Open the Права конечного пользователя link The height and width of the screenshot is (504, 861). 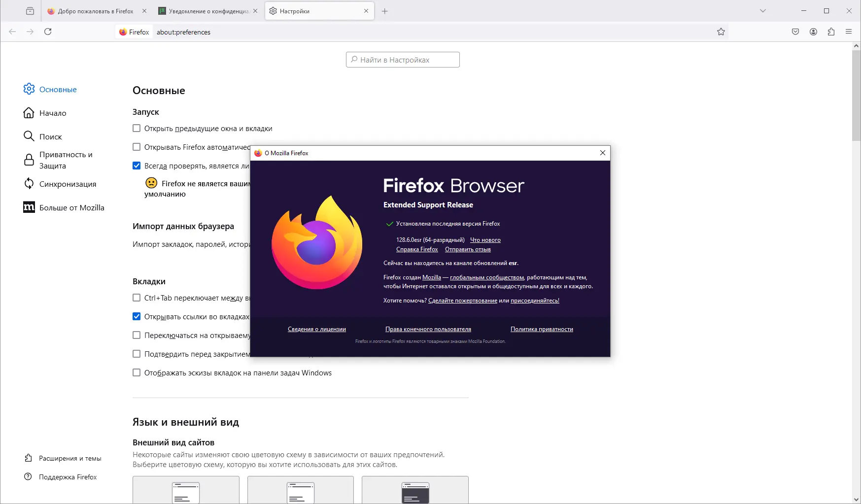point(428,329)
